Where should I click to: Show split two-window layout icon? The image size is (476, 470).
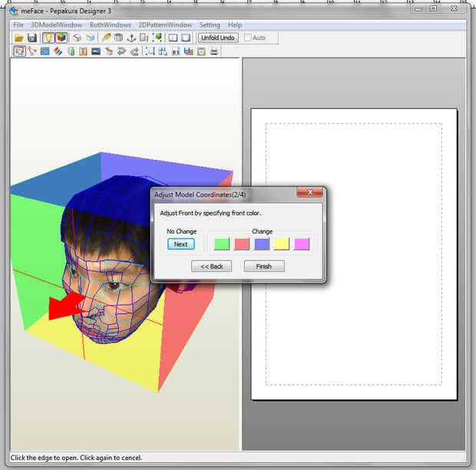click(173, 38)
